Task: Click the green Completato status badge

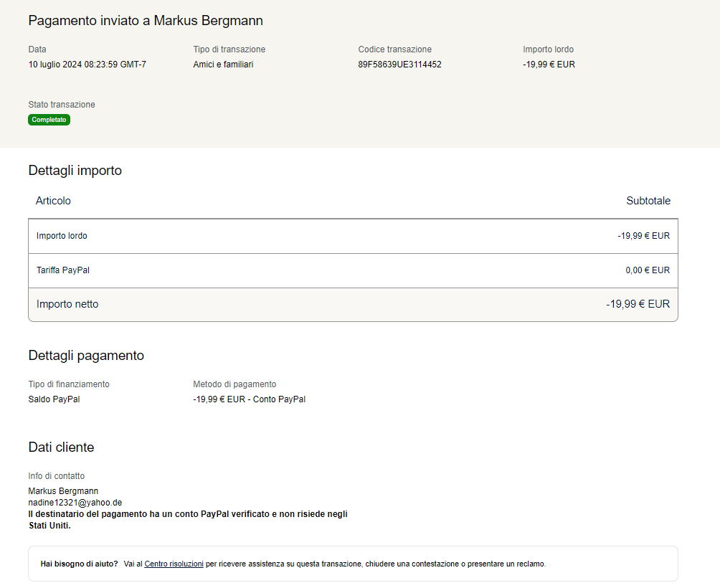Action: pyautogui.click(x=49, y=120)
